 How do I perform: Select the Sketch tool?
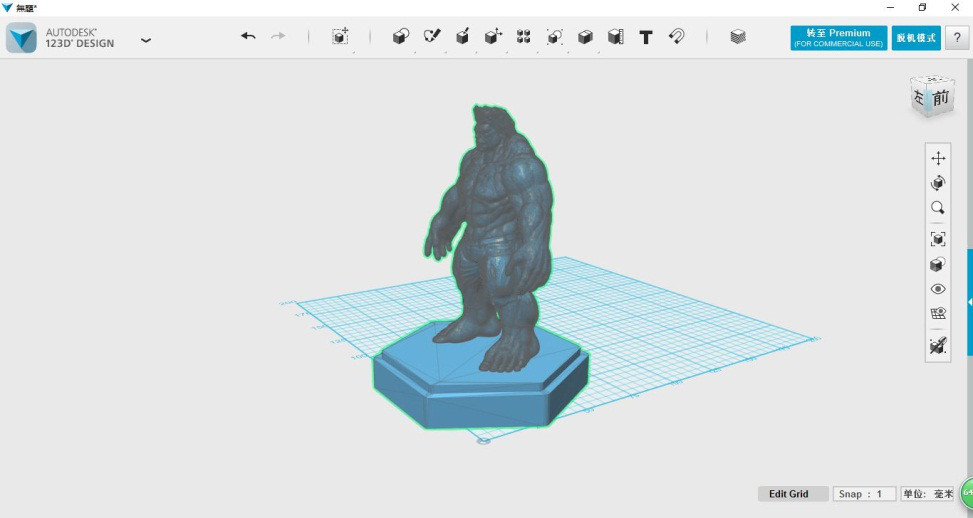pos(432,37)
